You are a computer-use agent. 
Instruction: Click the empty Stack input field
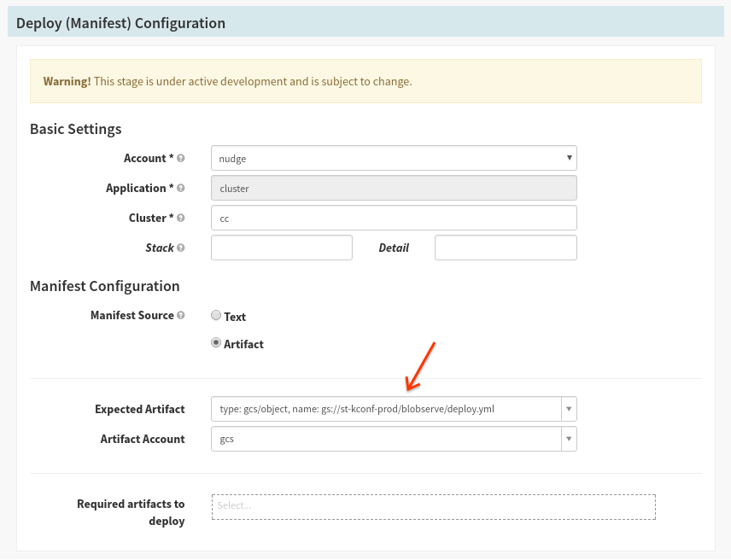click(281, 248)
